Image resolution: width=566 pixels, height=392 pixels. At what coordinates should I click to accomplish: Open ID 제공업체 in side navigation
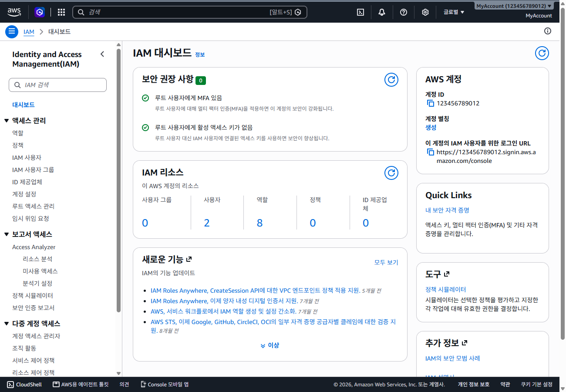point(27,182)
